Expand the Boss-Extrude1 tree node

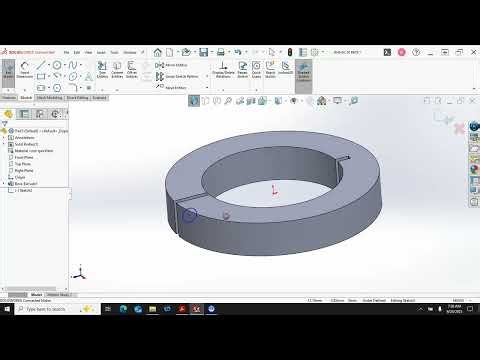(x=4, y=184)
